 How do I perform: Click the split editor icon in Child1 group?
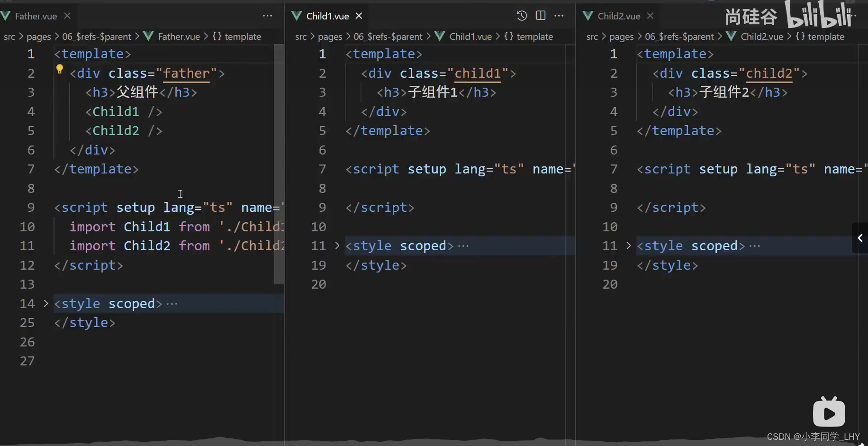[541, 16]
